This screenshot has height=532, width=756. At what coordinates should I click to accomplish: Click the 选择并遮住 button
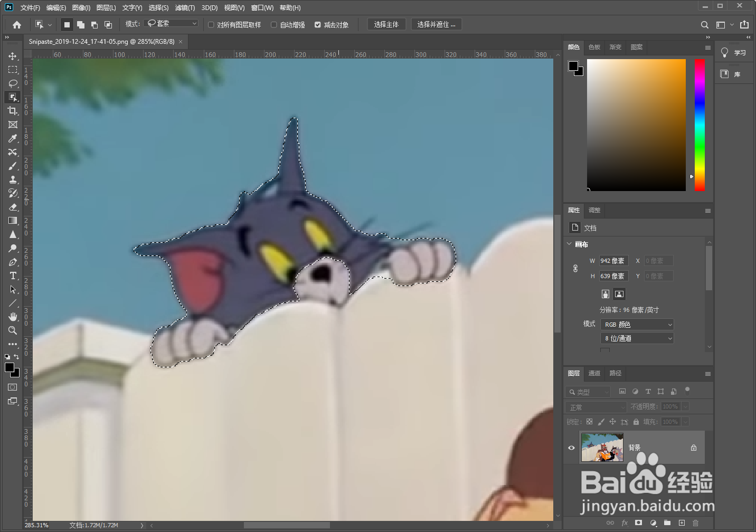click(x=436, y=24)
